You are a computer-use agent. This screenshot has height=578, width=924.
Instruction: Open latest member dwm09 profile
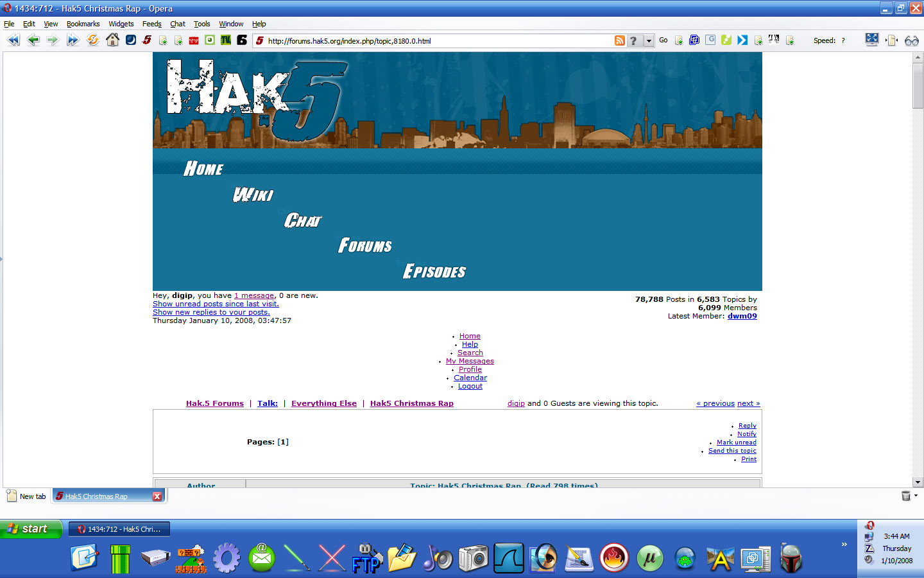[x=742, y=316]
